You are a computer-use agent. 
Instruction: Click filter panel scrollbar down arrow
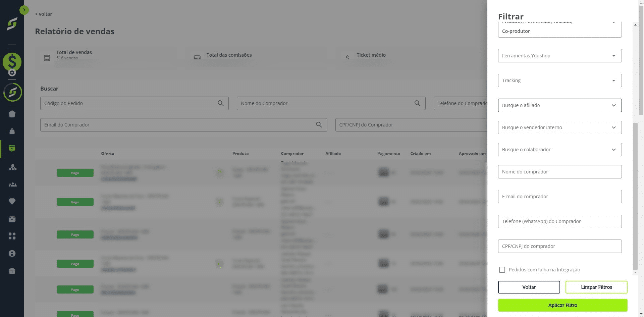click(x=635, y=272)
